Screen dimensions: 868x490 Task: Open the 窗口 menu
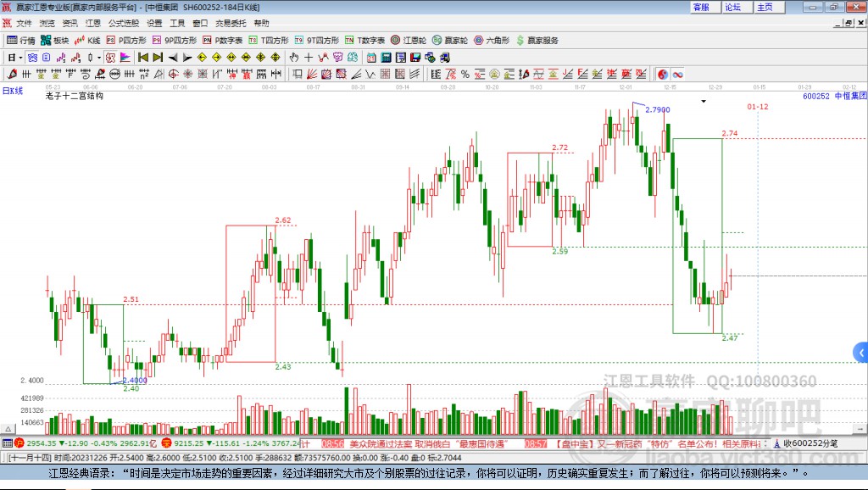tap(200, 23)
